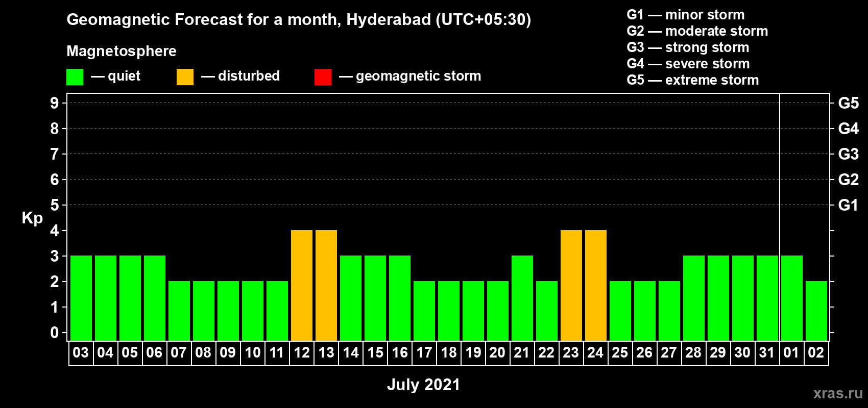Screen dimensions: 868x408
Task: Click the date label 01
Action: pos(791,352)
